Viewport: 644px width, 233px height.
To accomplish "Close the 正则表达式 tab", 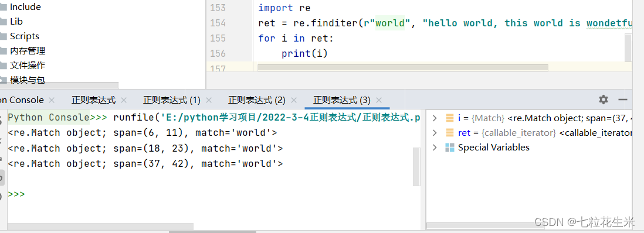I will pyautogui.click(x=124, y=100).
